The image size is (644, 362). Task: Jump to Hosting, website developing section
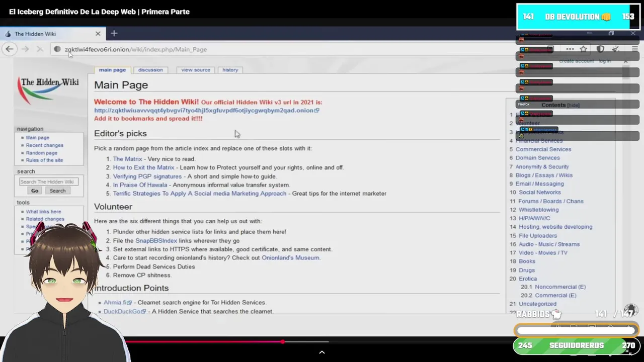pos(555,227)
